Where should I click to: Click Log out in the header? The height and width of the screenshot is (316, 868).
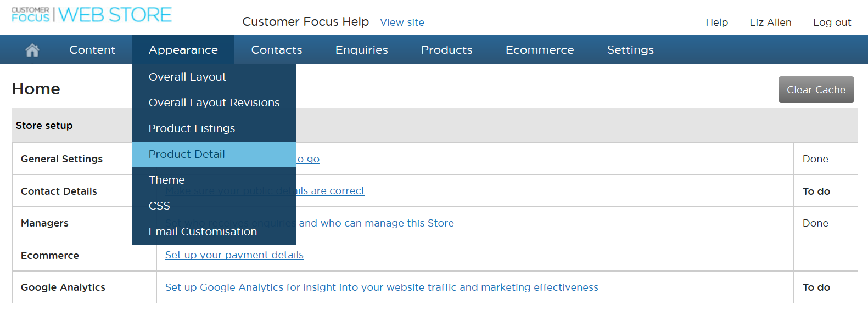pyautogui.click(x=832, y=22)
